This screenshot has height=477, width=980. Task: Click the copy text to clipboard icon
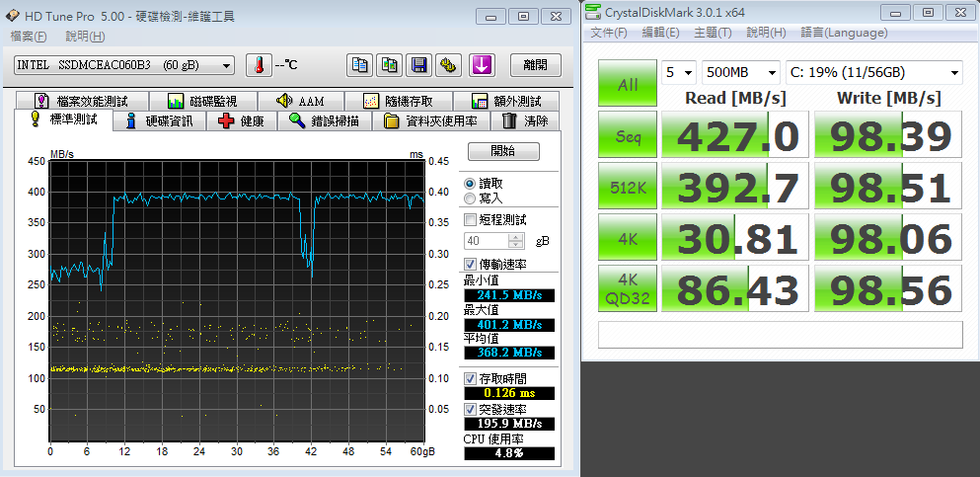(x=360, y=65)
